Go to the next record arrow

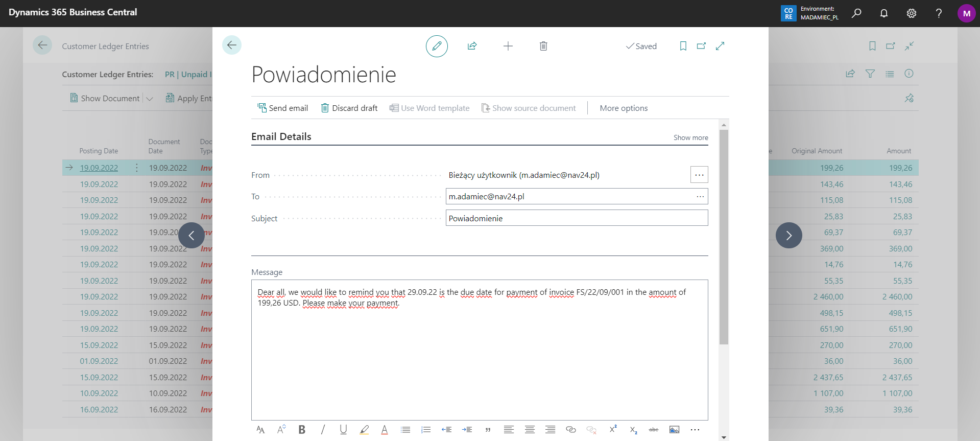[x=789, y=236]
